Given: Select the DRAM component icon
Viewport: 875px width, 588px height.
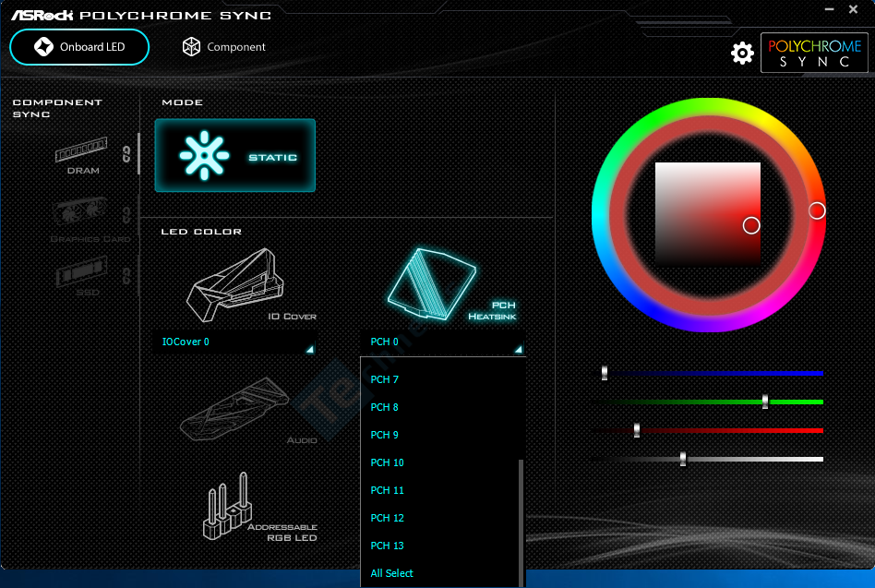Looking at the screenshot, I should click(81, 156).
